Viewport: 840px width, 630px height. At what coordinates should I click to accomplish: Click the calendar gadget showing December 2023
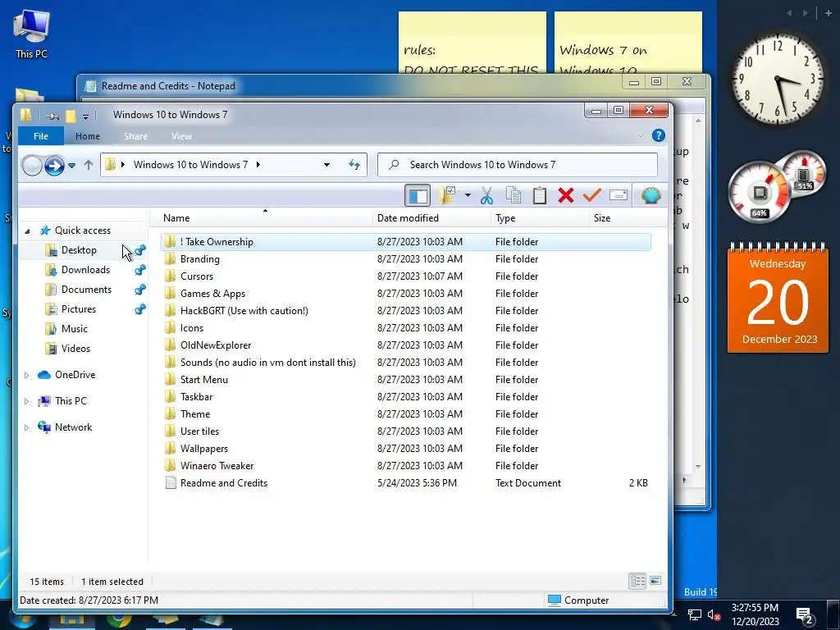[x=778, y=299]
